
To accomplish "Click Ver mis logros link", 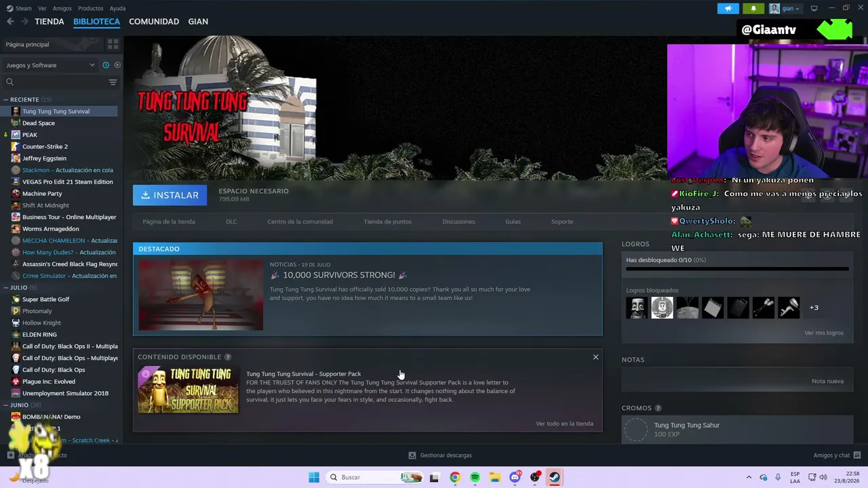I will click(824, 333).
